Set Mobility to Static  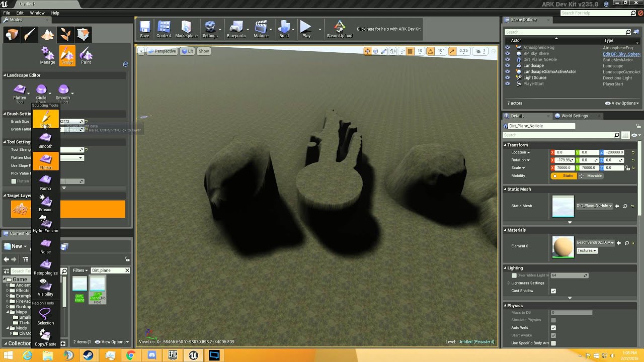(x=564, y=176)
